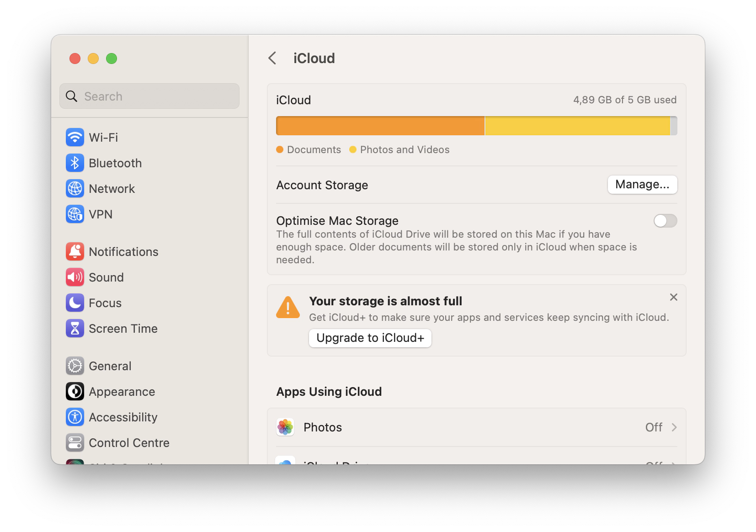Open the Bluetooth settings pane
The image size is (756, 532).
[x=149, y=163]
